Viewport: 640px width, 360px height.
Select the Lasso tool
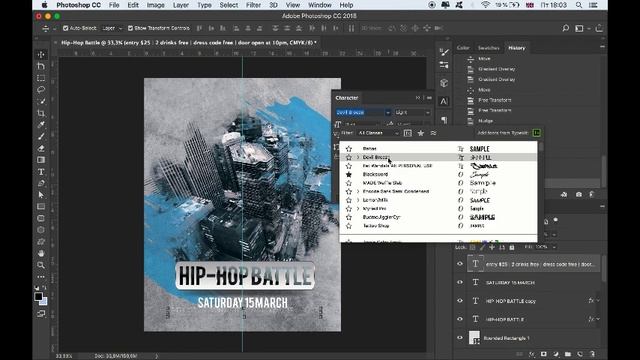(41, 89)
